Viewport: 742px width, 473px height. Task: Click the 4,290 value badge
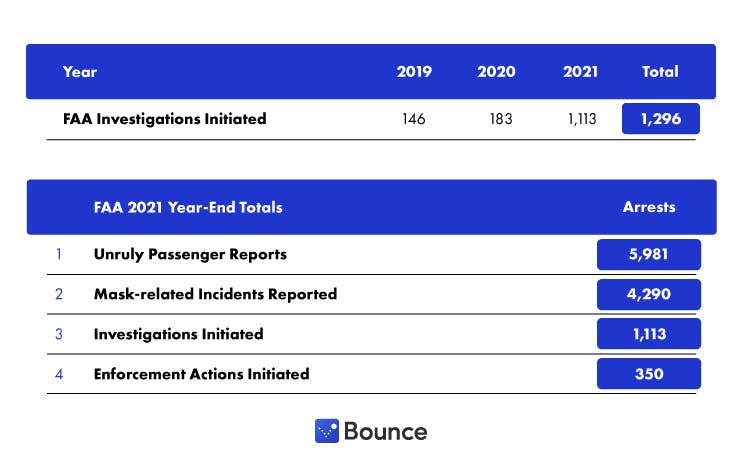(x=649, y=295)
